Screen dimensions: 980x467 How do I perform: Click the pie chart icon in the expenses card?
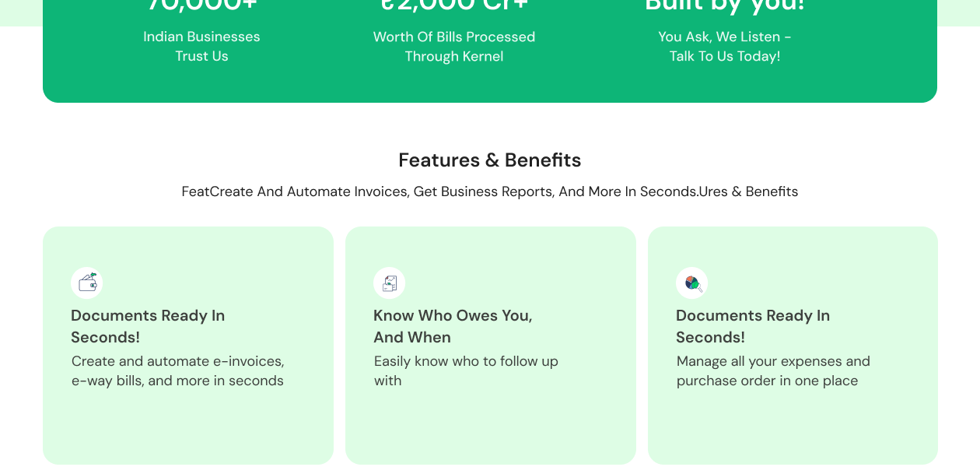coord(692,283)
